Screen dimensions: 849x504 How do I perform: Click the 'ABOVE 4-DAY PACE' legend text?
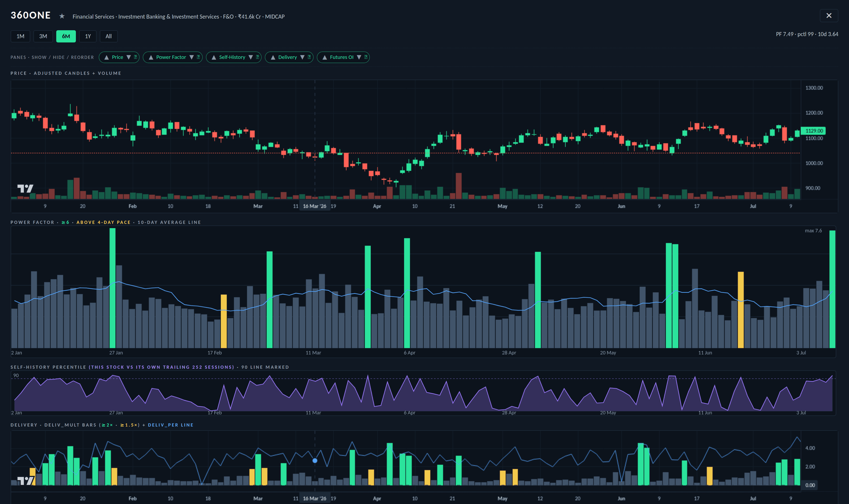click(x=103, y=223)
